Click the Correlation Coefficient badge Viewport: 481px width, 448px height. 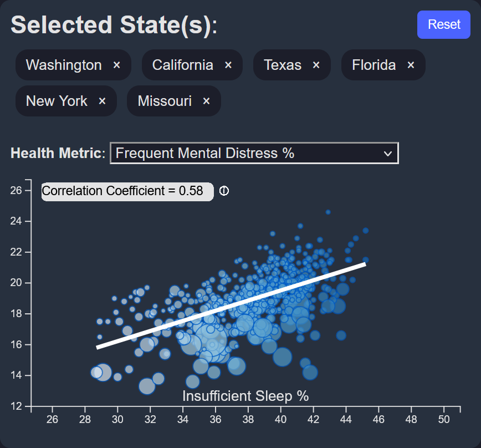click(x=127, y=191)
